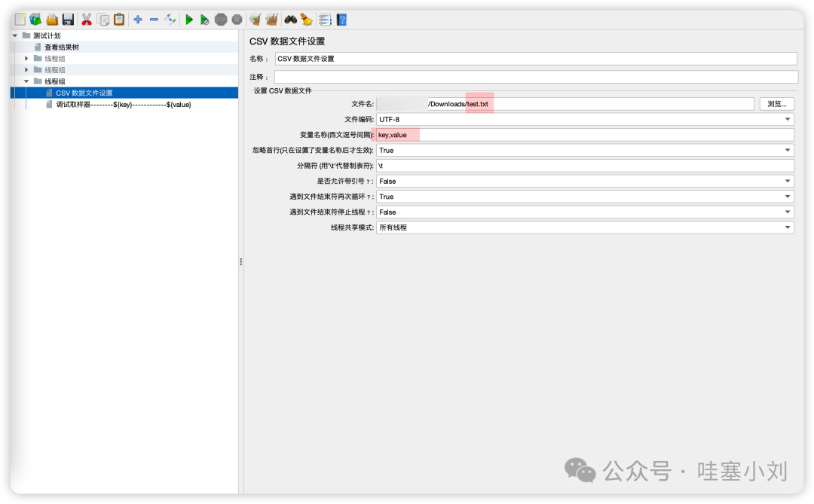The height and width of the screenshot is (504, 814).
Task: Select CSV 数据文件设置 tree item
Action: click(x=84, y=93)
